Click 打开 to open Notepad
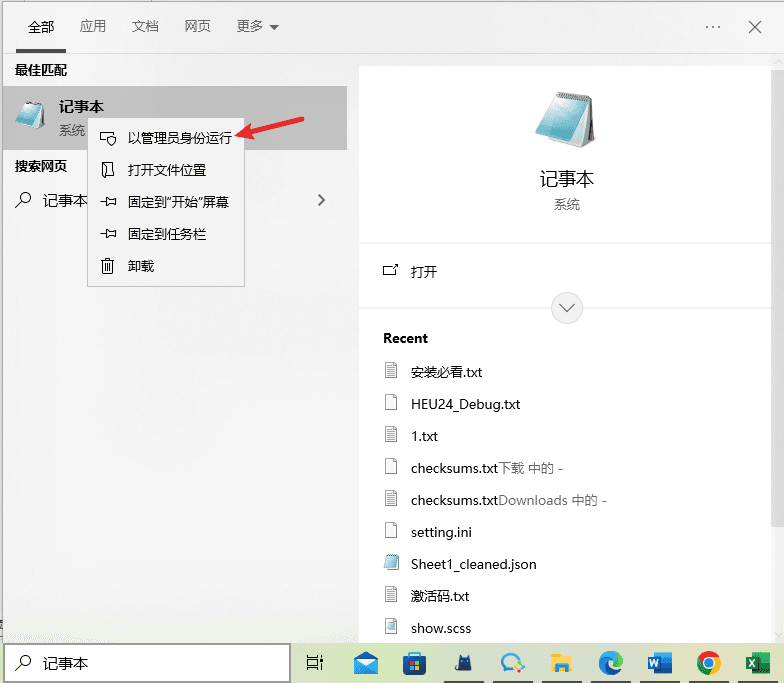This screenshot has width=784, height=683. [x=424, y=271]
